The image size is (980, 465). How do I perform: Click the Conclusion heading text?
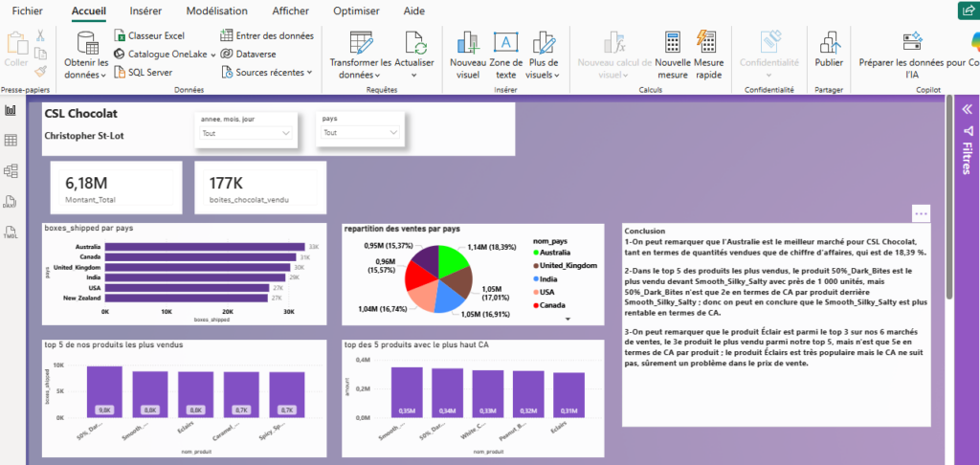(x=645, y=231)
